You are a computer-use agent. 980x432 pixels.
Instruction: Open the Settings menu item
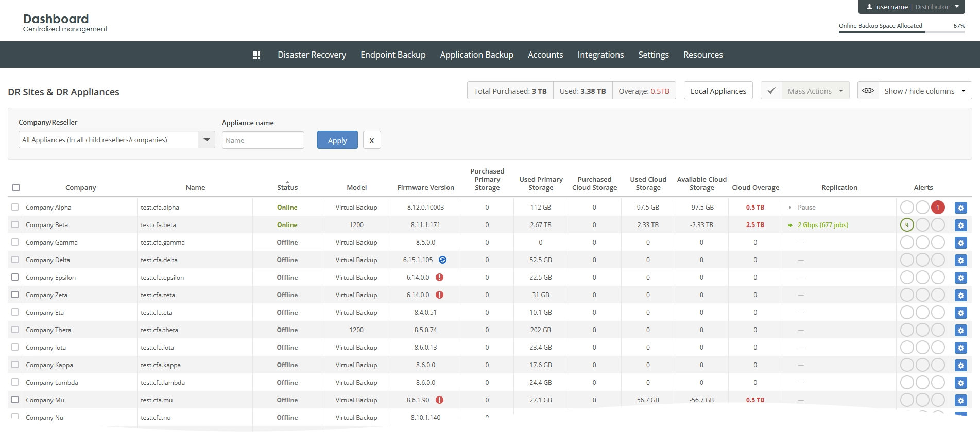[654, 55]
